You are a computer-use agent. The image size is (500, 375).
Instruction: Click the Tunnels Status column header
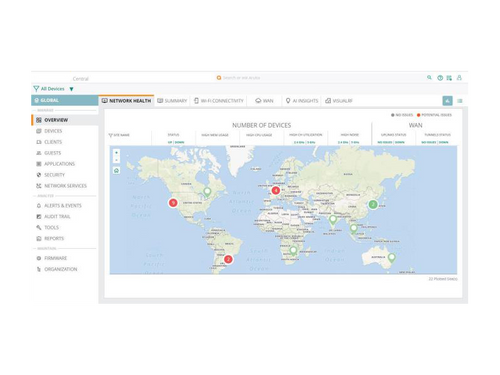tap(438, 135)
